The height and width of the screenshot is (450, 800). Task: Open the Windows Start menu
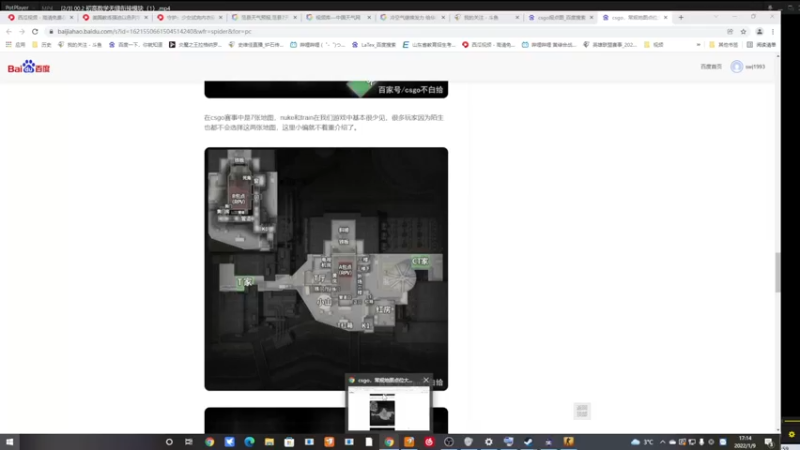click(x=9, y=442)
